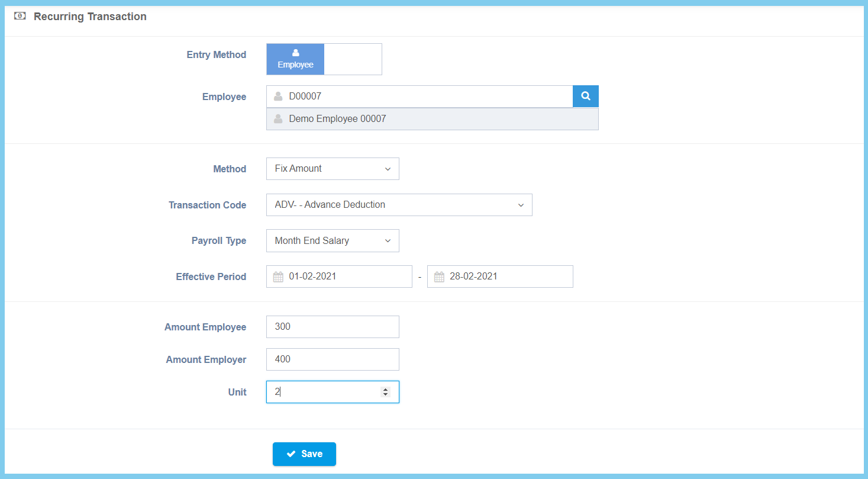The height and width of the screenshot is (479, 868).
Task: Click the start date field 01-02-2021
Action: point(346,277)
